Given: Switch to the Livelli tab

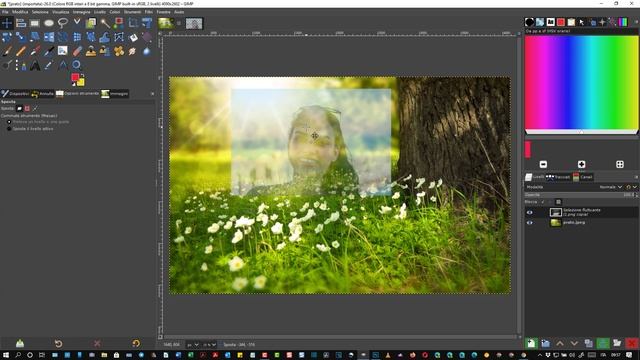Looking at the screenshot, I should click(535, 177).
